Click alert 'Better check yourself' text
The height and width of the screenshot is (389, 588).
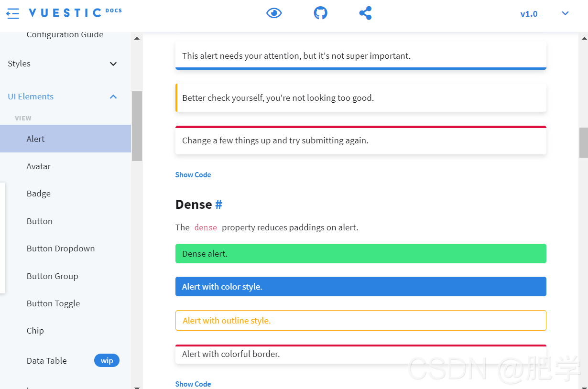[x=278, y=98]
